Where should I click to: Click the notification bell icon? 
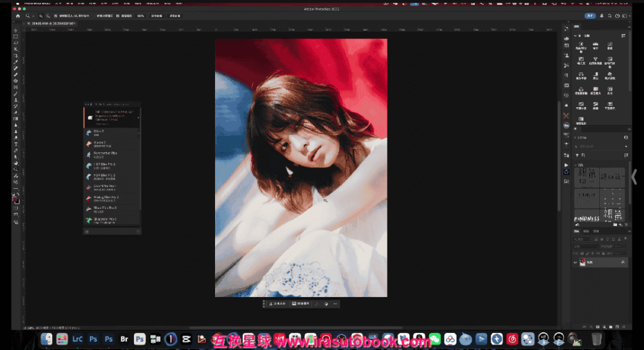(602, 16)
